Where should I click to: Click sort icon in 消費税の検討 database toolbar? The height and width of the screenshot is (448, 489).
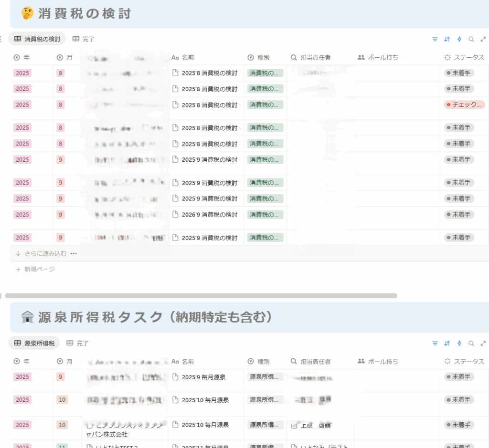point(447,39)
